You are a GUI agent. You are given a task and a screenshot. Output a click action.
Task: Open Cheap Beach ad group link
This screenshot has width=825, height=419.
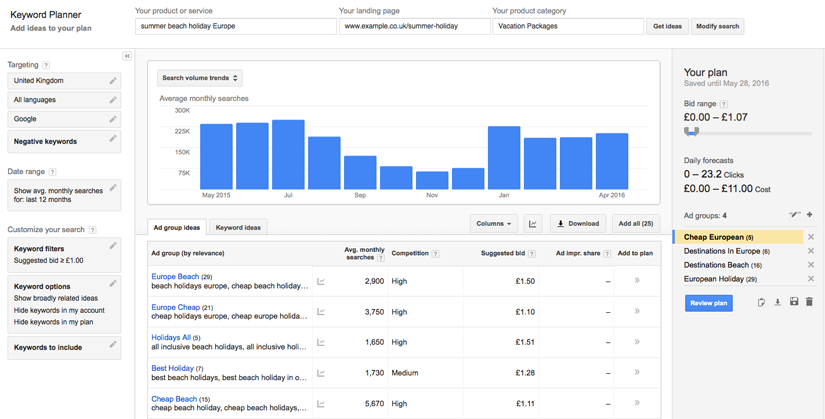pos(174,398)
